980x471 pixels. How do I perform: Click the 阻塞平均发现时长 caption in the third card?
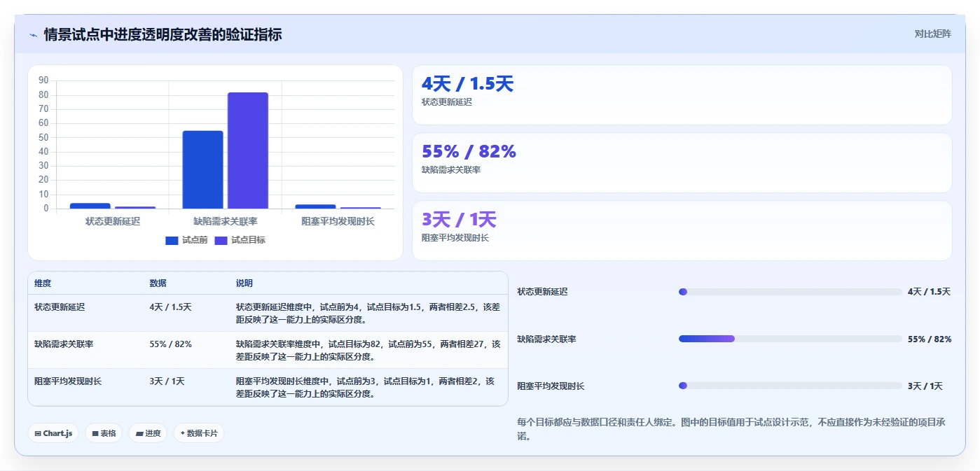click(455, 238)
